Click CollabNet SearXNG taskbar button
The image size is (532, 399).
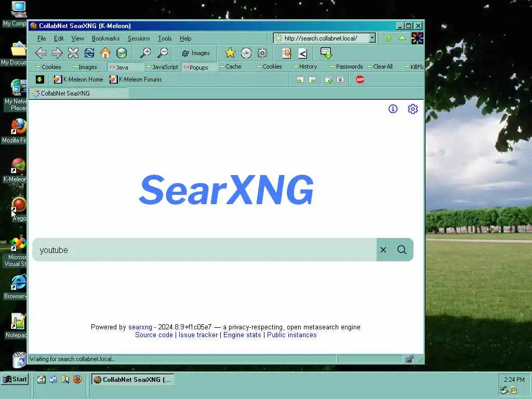(x=132, y=380)
